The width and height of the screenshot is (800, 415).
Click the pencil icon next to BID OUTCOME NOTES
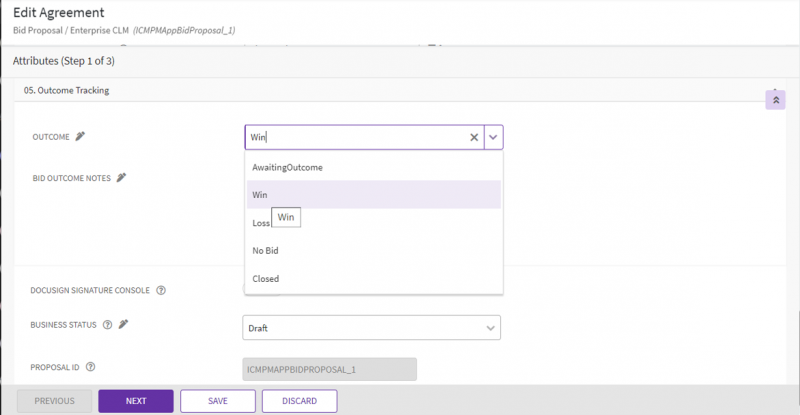[121, 178]
